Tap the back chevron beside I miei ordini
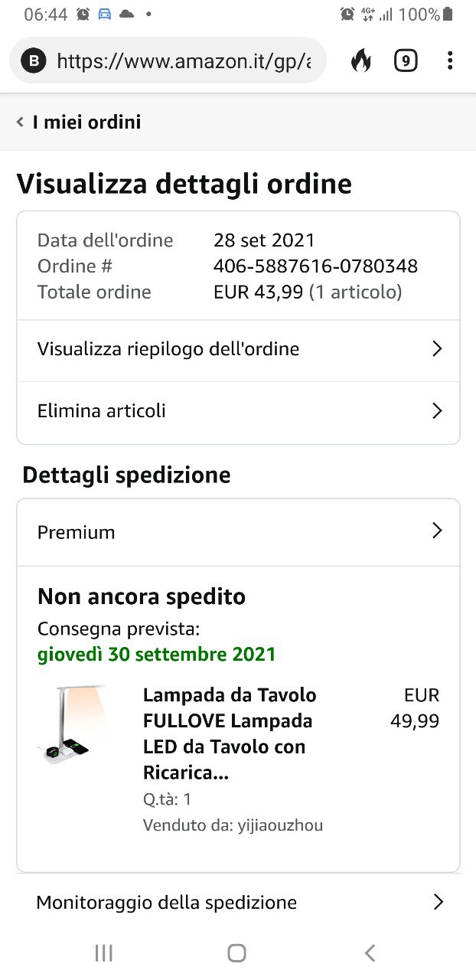476x980 pixels. [20, 122]
